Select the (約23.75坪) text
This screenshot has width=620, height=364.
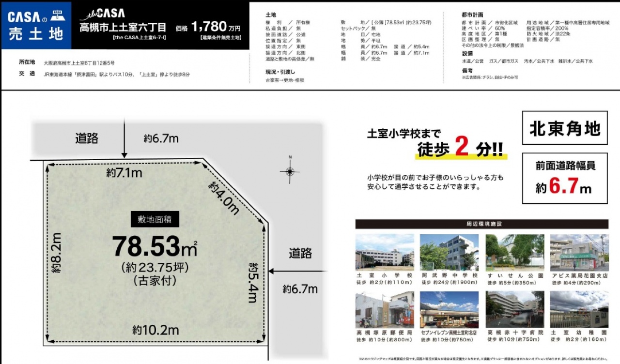coord(155,267)
